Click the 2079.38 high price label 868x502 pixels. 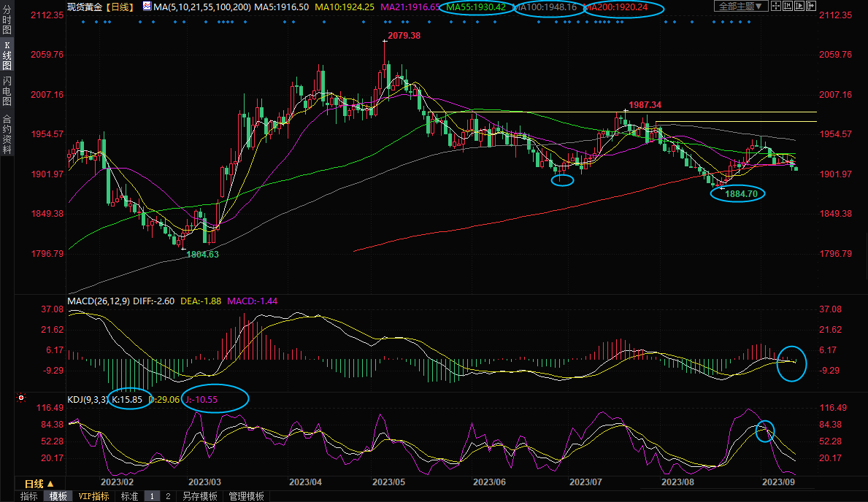tap(404, 36)
